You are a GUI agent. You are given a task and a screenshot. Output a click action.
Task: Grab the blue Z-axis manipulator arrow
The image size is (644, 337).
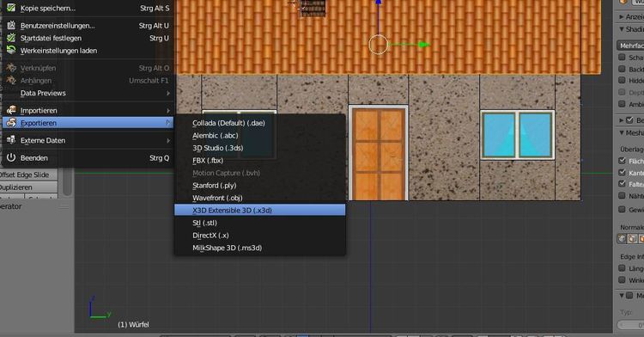[x=379, y=3]
